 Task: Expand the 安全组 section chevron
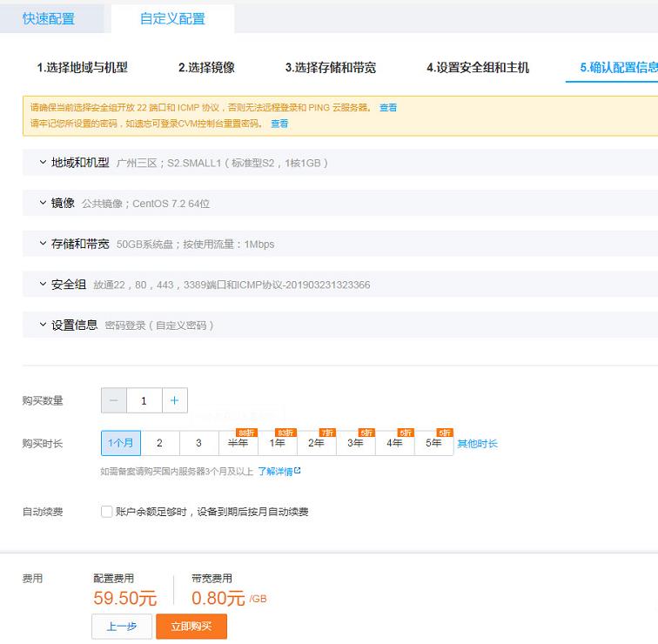click(x=43, y=285)
